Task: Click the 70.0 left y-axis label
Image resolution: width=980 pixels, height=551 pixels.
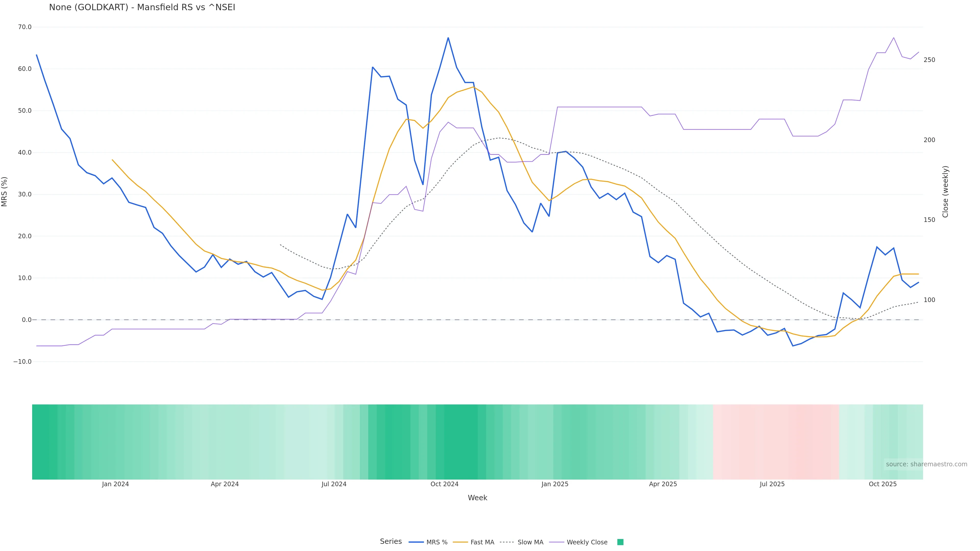Action: coord(25,27)
